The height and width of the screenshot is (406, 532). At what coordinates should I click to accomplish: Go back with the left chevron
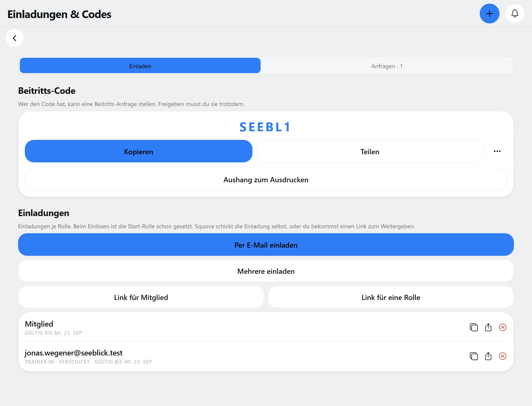point(14,38)
